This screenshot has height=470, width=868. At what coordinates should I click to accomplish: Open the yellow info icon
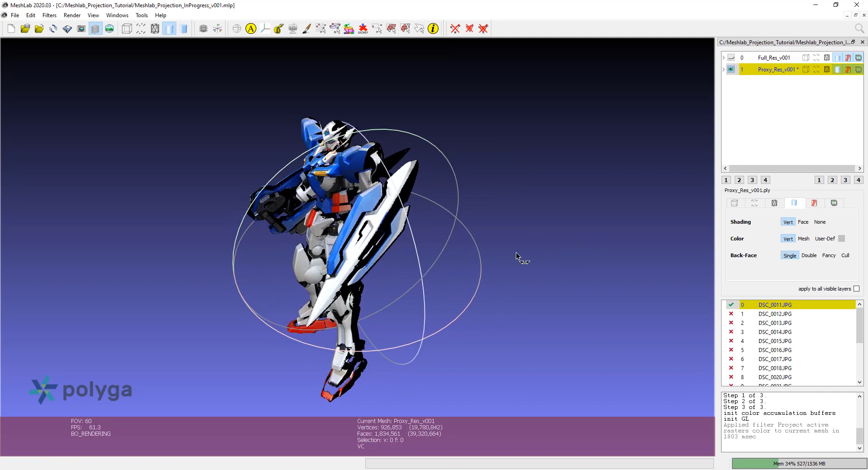click(x=433, y=29)
